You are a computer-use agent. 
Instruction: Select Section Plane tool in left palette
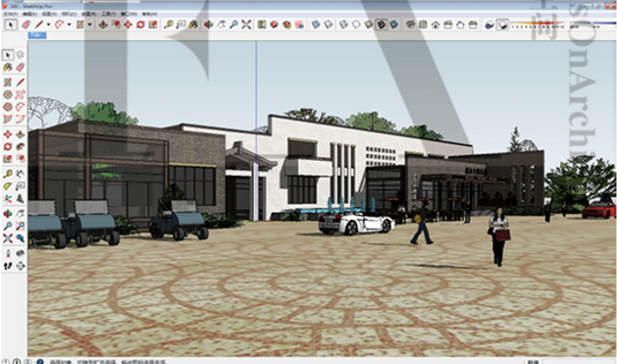pos(20,266)
